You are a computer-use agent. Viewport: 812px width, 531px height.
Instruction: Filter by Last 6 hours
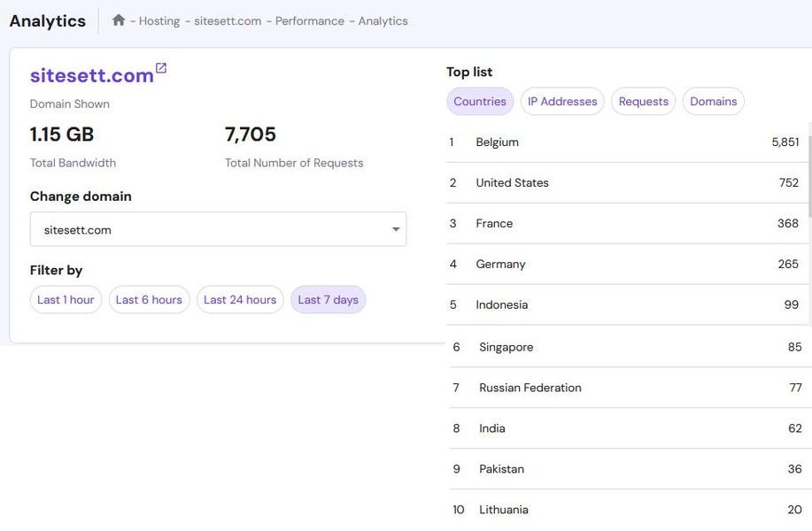149,300
